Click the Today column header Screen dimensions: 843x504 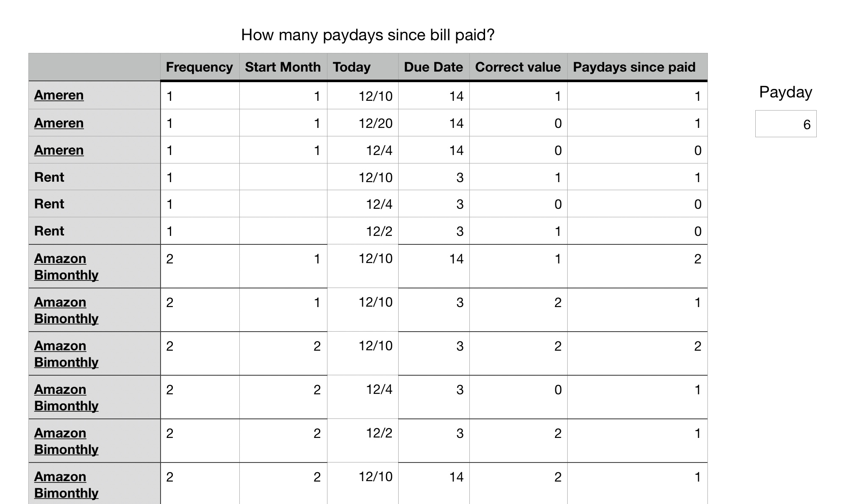click(352, 67)
